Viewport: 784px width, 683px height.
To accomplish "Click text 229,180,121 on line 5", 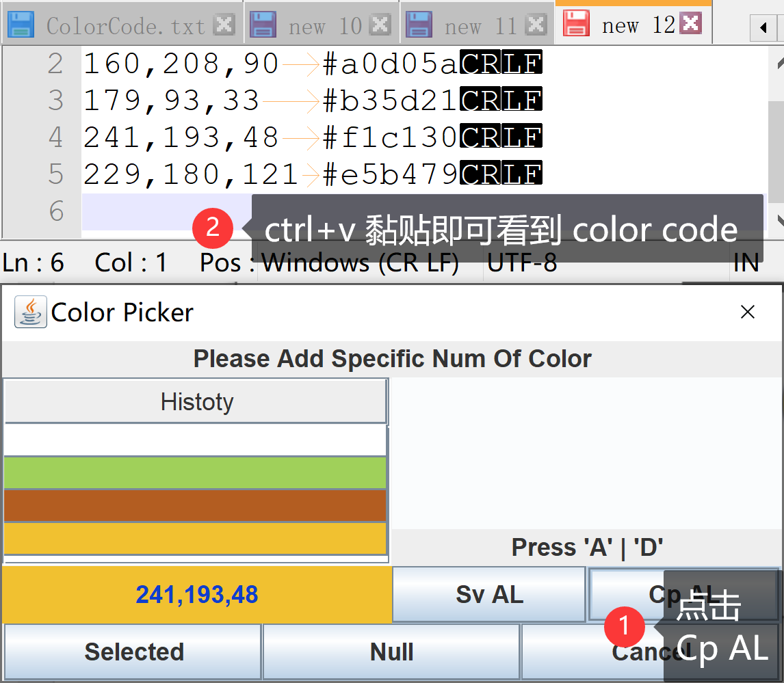I will pyautogui.click(x=190, y=174).
